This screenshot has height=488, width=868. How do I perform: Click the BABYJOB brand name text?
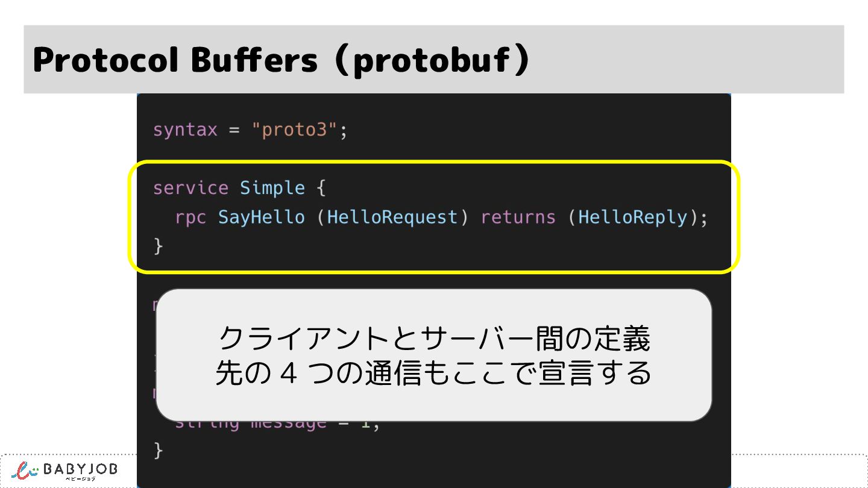pyautogui.click(x=80, y=469)
